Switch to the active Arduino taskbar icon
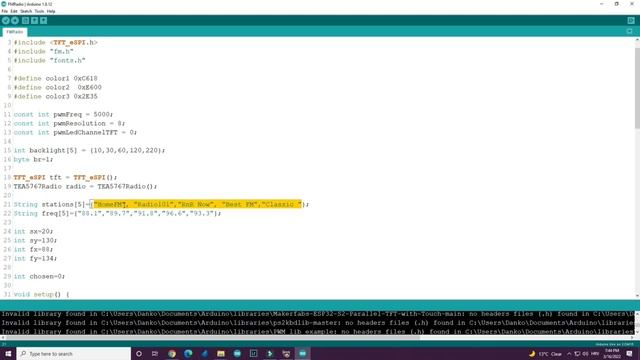 pos(302,353)
